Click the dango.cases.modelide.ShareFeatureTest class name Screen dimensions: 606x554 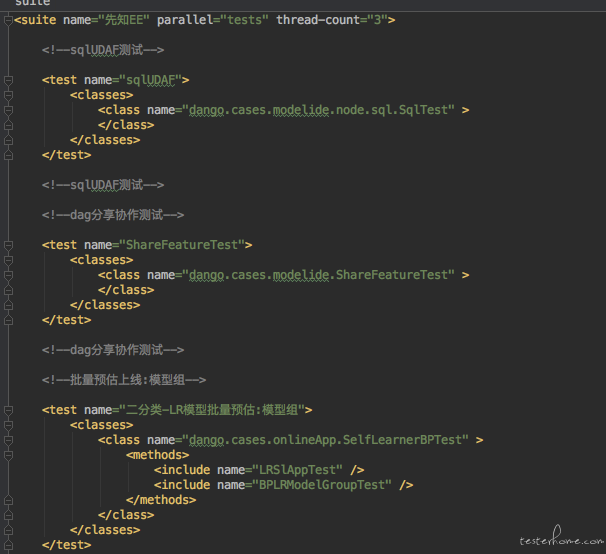[x=318, y=275]
